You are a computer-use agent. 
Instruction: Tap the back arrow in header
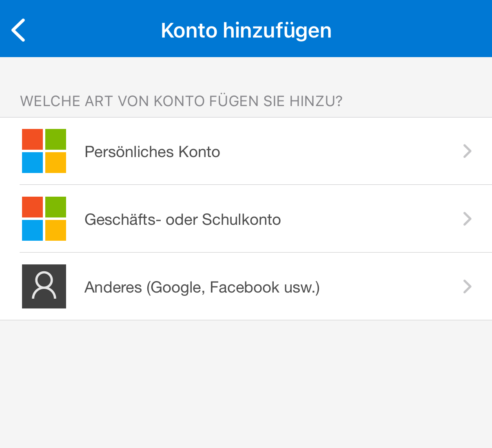pos(19,30)
